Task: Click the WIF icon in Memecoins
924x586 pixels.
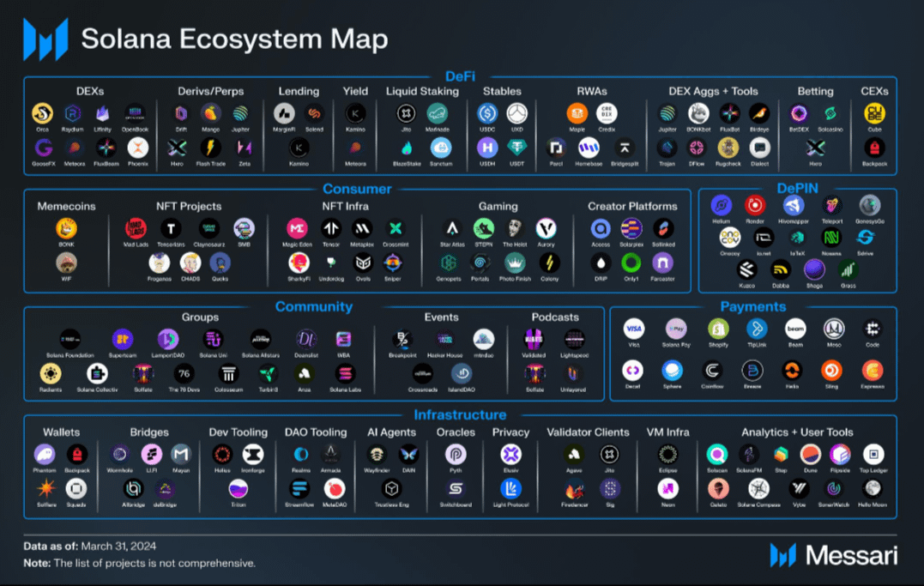Action: tap(66, 263)
